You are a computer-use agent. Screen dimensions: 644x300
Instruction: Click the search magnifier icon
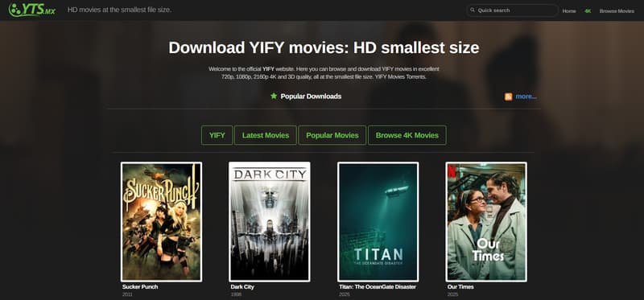click(x=473, y=10)
